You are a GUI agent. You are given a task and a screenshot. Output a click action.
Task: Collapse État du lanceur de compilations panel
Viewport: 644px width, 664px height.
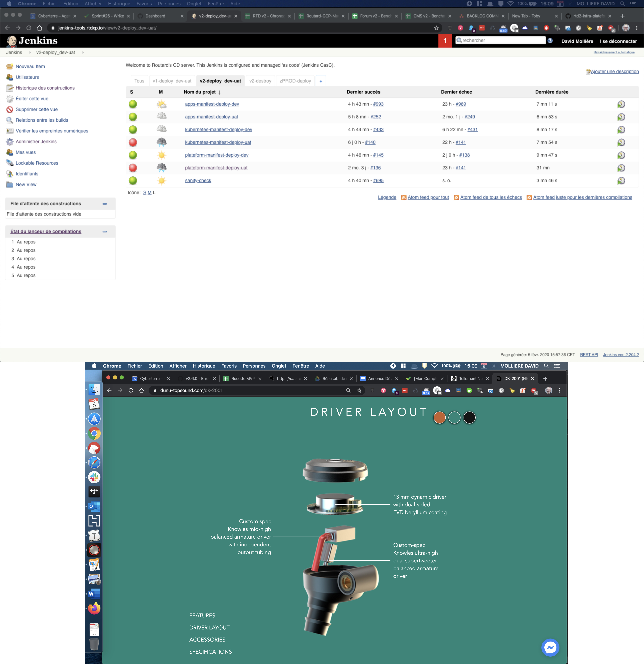105,231
